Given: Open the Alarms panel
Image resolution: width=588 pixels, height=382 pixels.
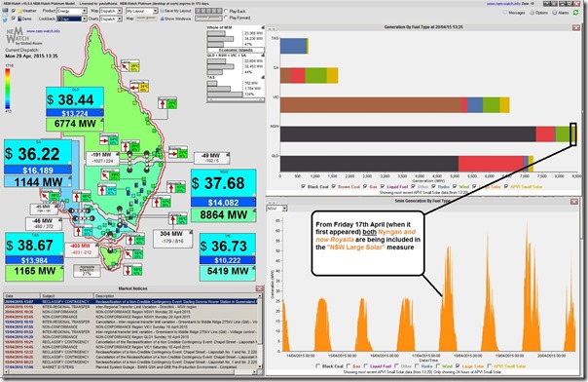Looking at the screenshot, I should click(x=561, y=13).
